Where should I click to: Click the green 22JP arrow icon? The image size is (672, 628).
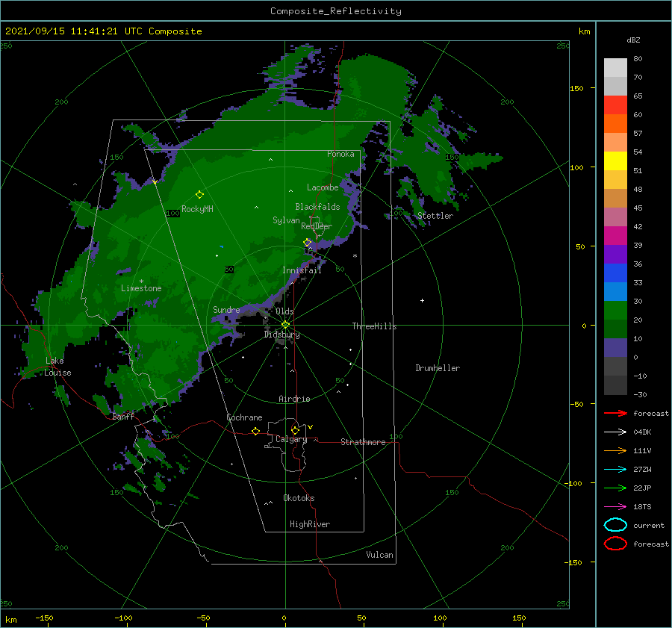[615, 488]
